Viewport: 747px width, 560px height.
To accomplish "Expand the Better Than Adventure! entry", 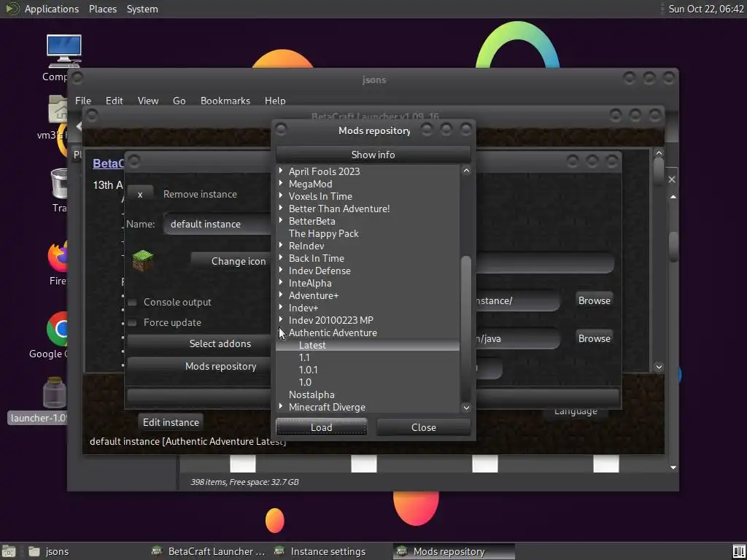I will tap(281, 208).
